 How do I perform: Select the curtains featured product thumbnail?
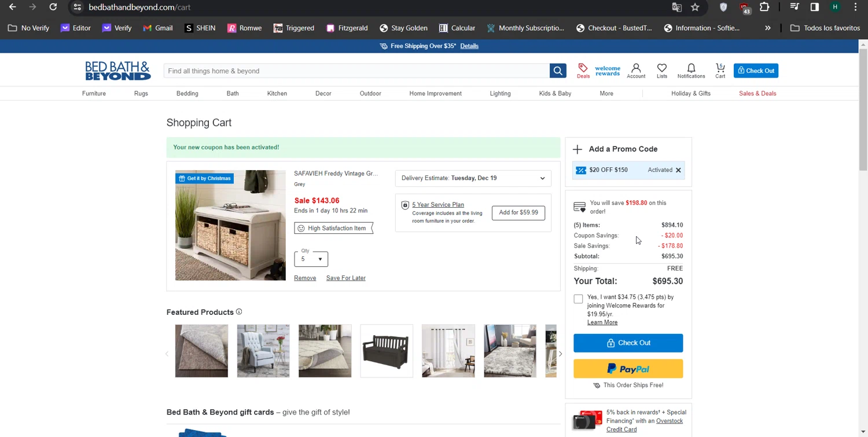[448, 351]
